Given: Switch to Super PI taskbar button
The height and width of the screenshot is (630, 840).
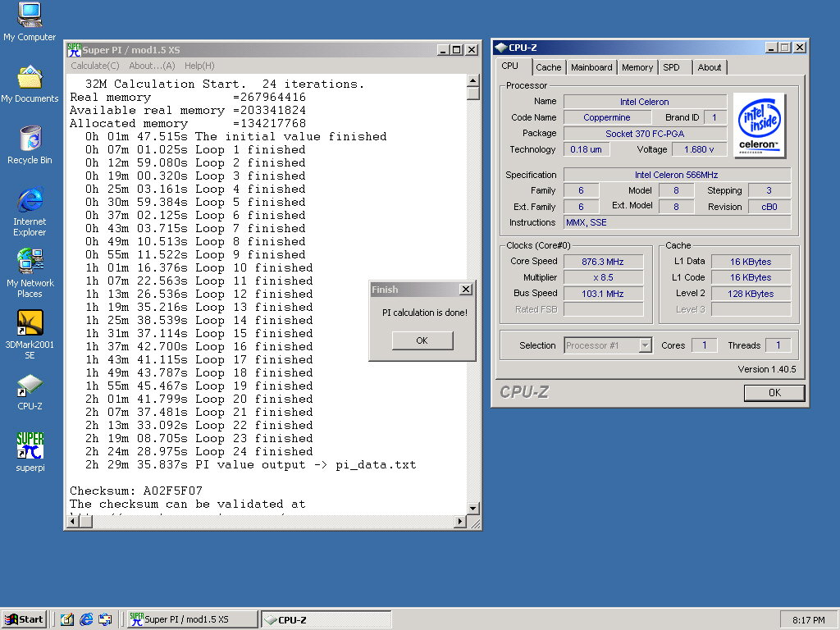Looking at the screenshot, I should [x=193, y=619].
